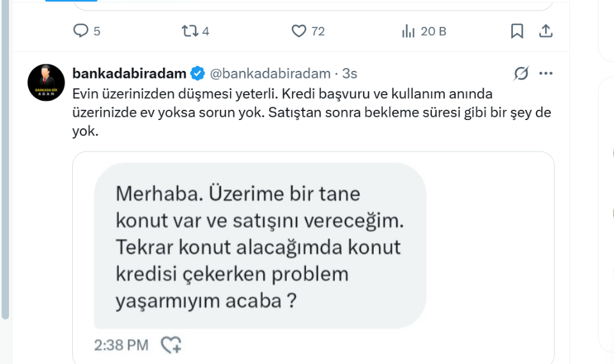The height and width of the screenshot is (364, 614).
Task: Click the left vertical scrollbar
Action: coord(6,160)
